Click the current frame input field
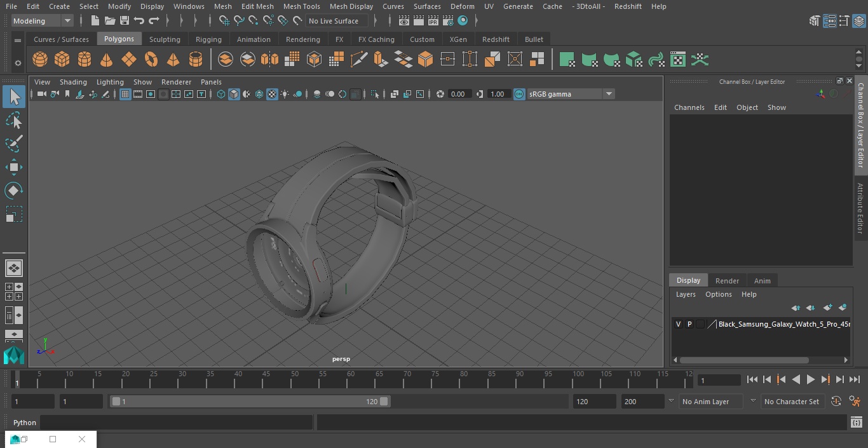 (x=719, y=380)
